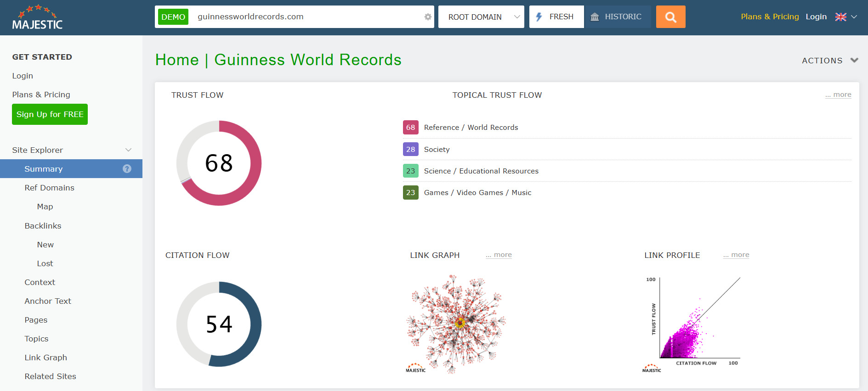Click the Sign Up for FREE button
The width and height of the screenshot is (868, 391).
50,114
